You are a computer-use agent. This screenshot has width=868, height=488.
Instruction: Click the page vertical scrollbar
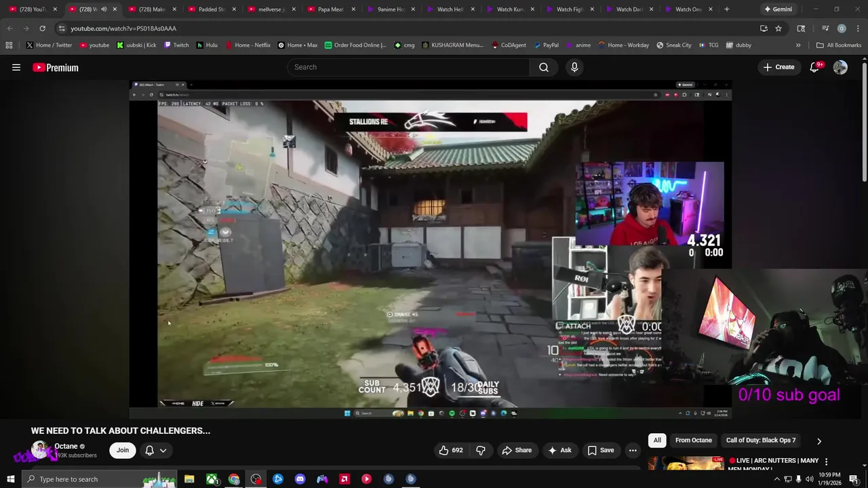865,122
